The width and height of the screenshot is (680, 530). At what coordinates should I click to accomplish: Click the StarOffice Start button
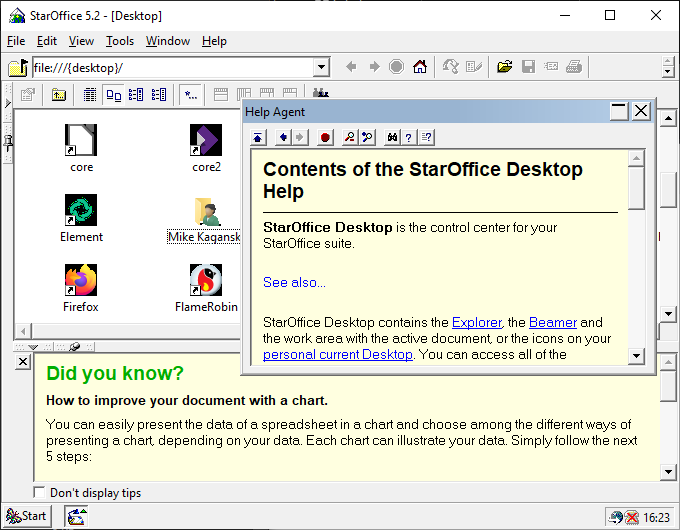click(x=27, y=516)
